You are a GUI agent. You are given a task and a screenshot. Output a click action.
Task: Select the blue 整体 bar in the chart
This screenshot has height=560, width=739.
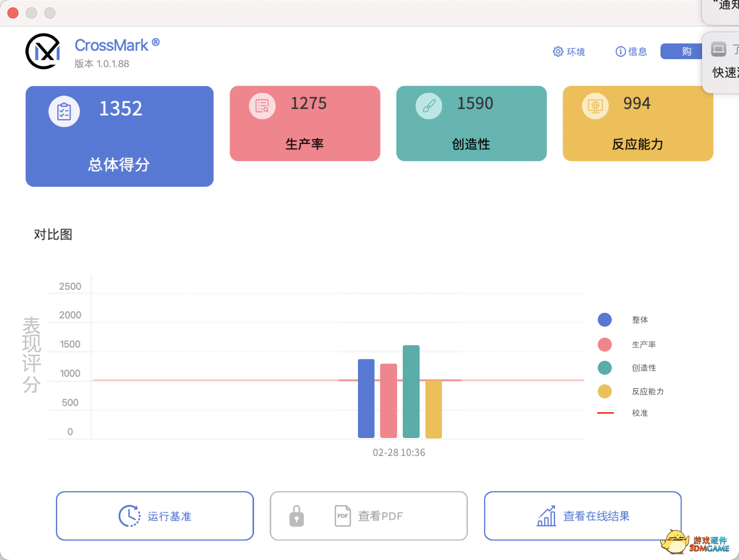point(365,397)
